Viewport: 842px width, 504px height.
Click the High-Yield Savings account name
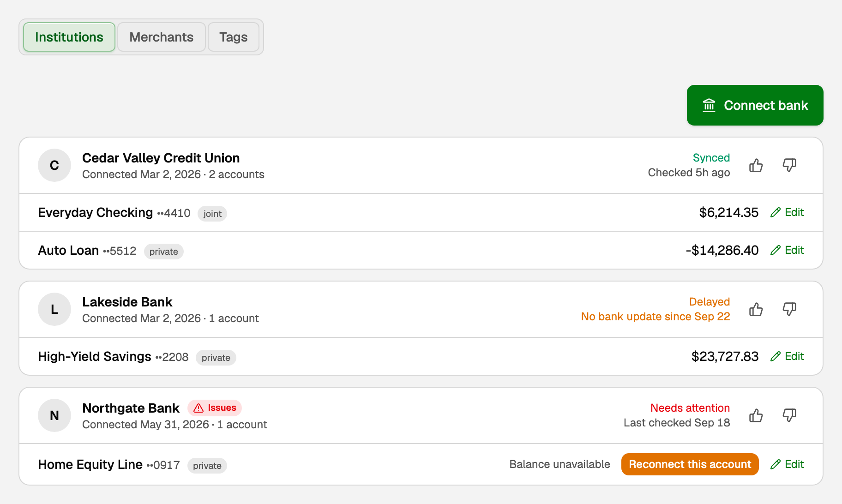(x=95, y=356)
